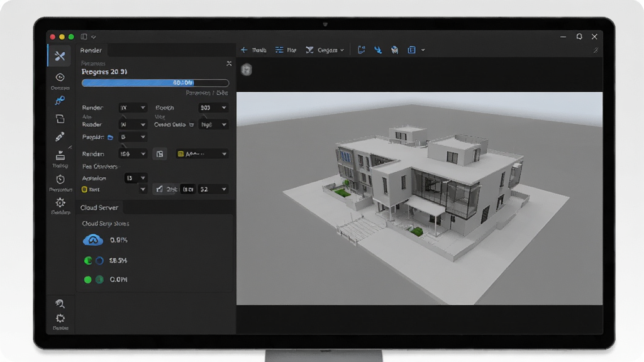The width and height of the screenshot is (644, 362).
Task: Collapse the render parameters with the crossed-arrows icon
Action: click(229, 63)
